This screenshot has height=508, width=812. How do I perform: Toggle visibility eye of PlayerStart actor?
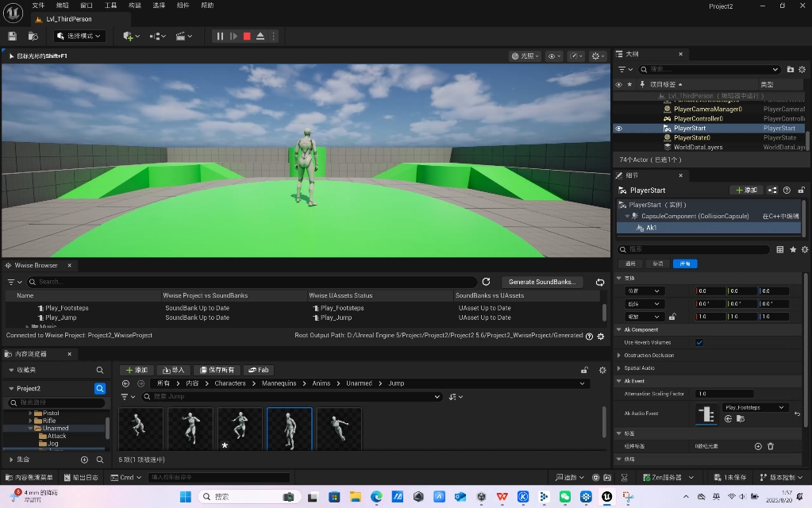coord(619,129)
